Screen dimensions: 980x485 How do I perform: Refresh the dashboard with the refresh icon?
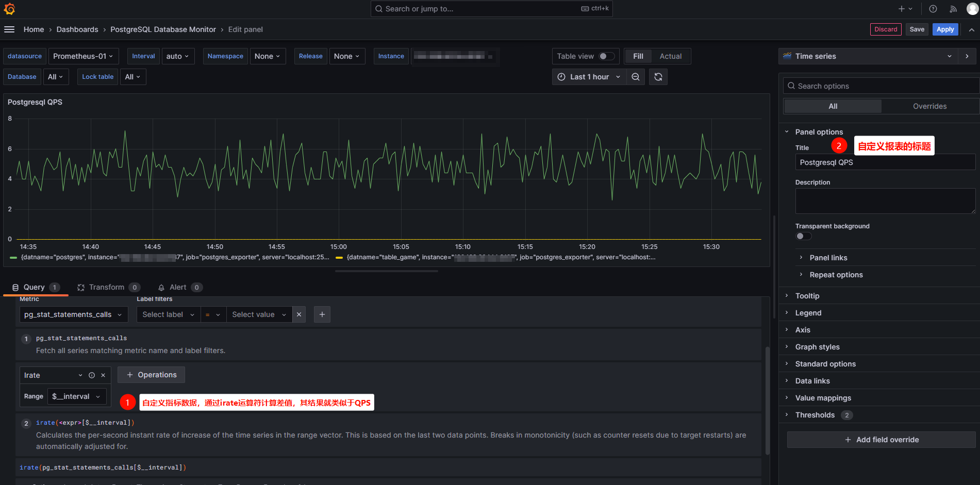coord(658,77)
